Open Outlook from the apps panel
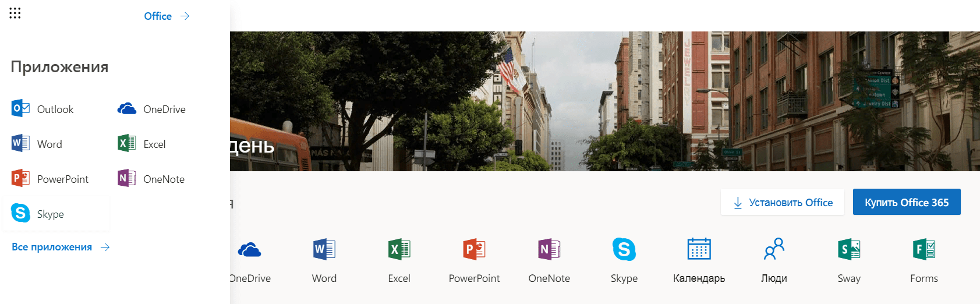 (43, 109)
